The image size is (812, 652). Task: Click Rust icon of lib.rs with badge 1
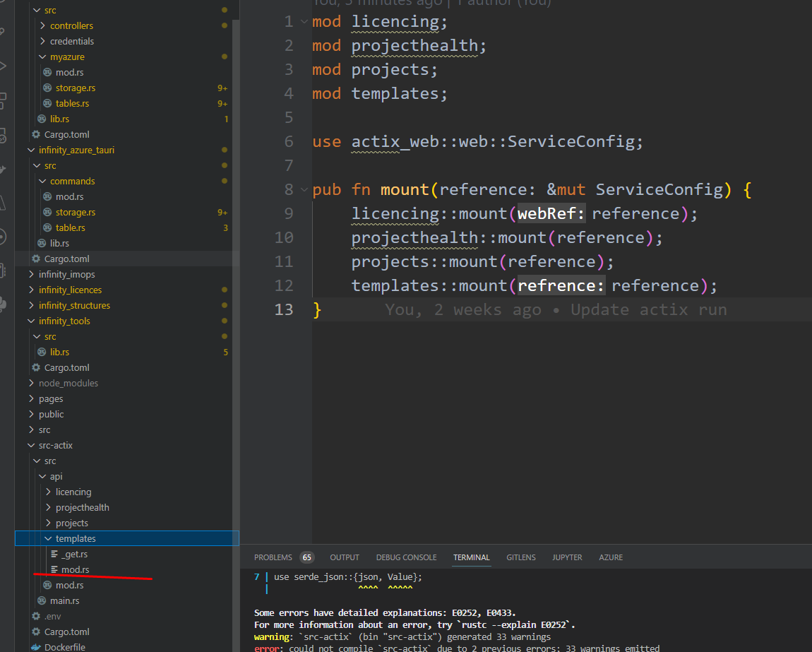click(42, 119)
